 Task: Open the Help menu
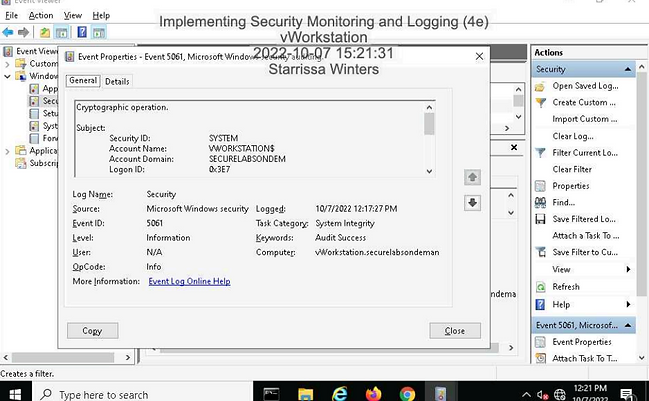101,16
